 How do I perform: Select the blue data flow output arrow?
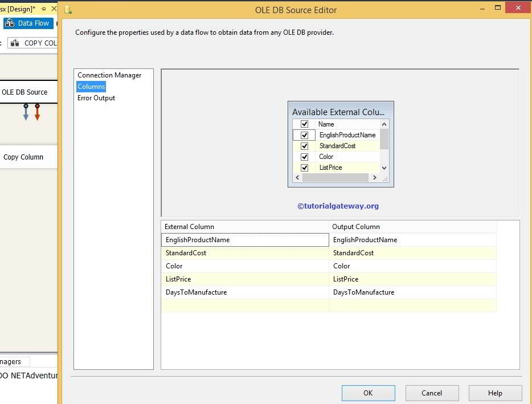26,113
